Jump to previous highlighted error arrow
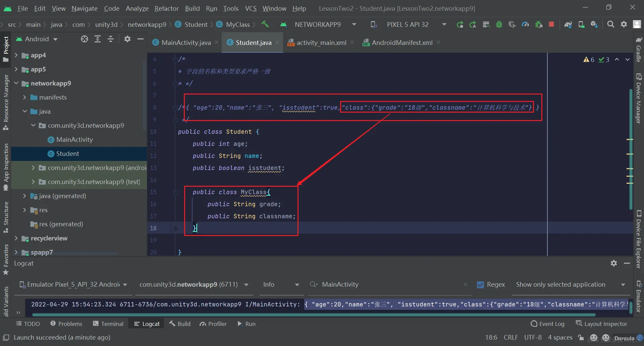 (617, 60)
